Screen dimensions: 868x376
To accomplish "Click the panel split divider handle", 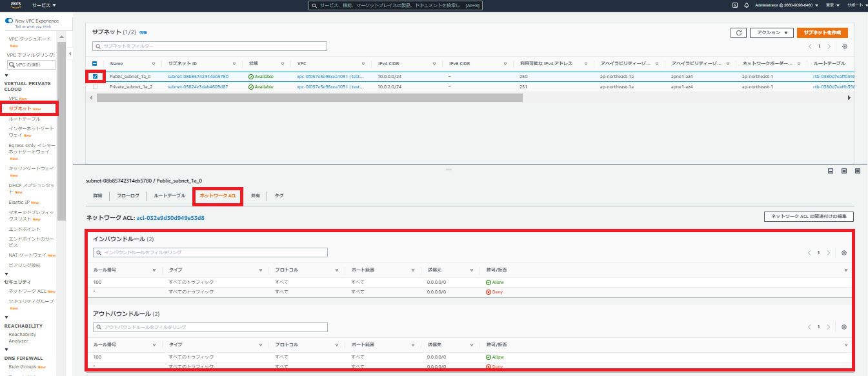I will (449, 170).
